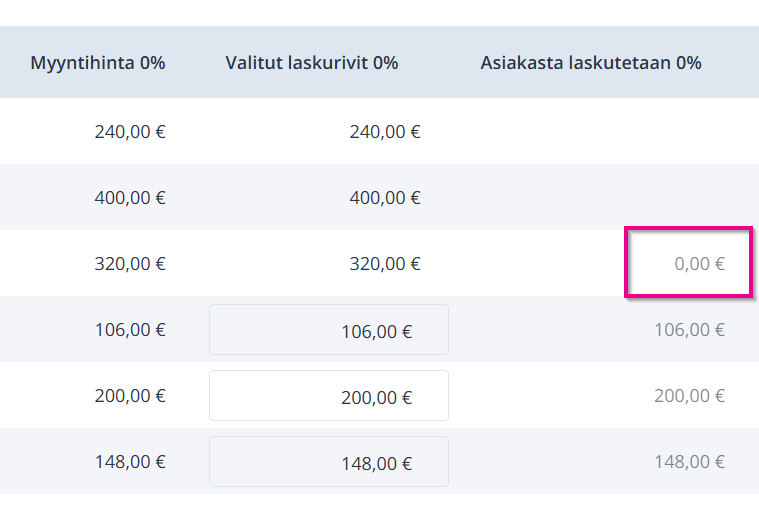759x521 pixels.
Task: Click the 106,00 € invoice row input field
Action: 329,329
